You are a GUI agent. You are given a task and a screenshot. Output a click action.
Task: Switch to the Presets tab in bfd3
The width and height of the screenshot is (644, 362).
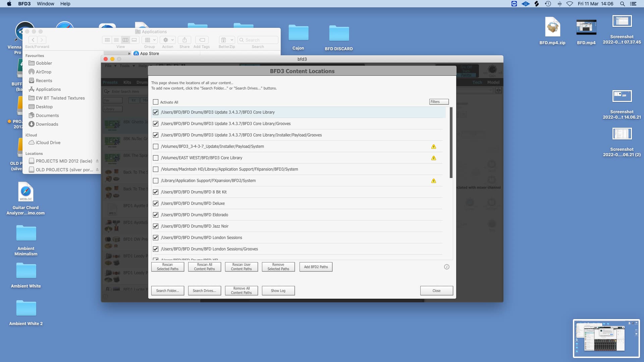coord(110,82)
